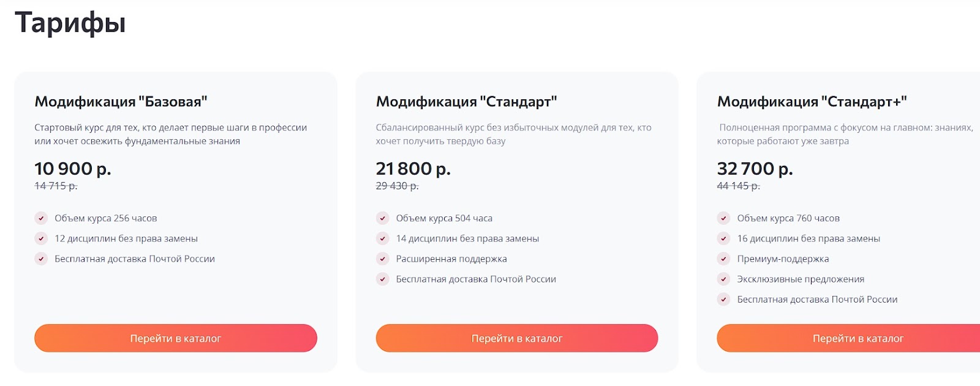Click the price "10 900 р."

click(x=73, y=168)
